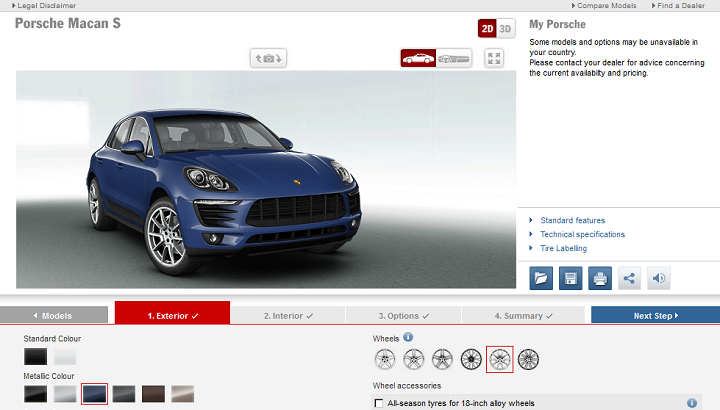Choose the beige metallic colour swatch

click(x=183, y=394)
